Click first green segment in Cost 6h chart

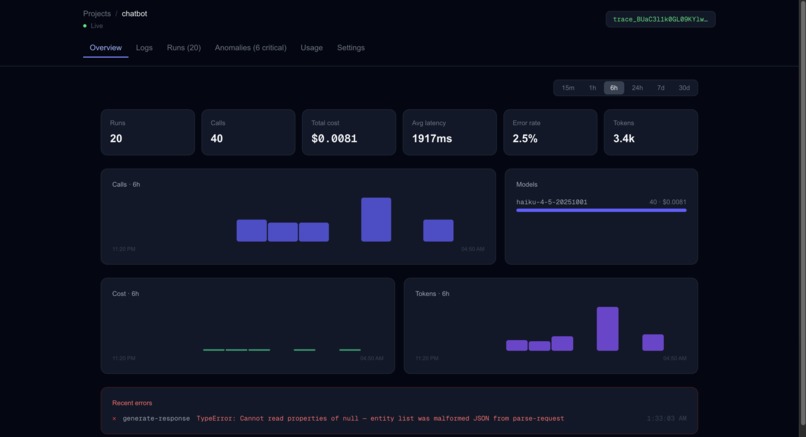click(x=214, y=350)
